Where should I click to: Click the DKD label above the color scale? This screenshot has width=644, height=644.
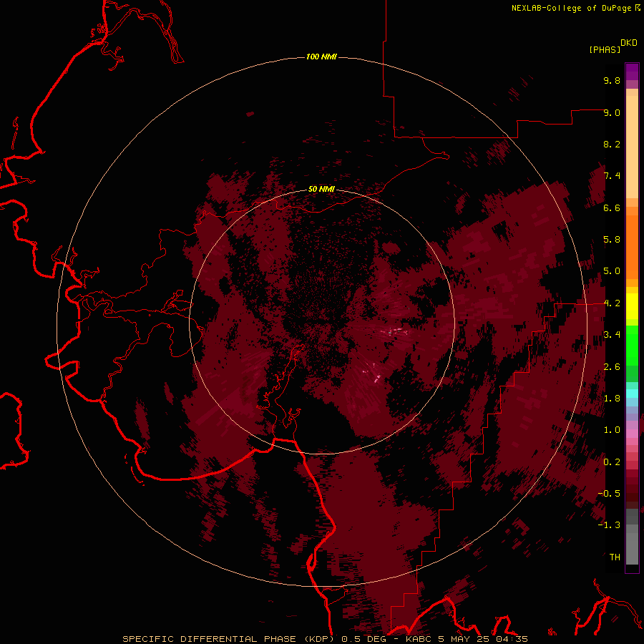click(x=629, y=43)
